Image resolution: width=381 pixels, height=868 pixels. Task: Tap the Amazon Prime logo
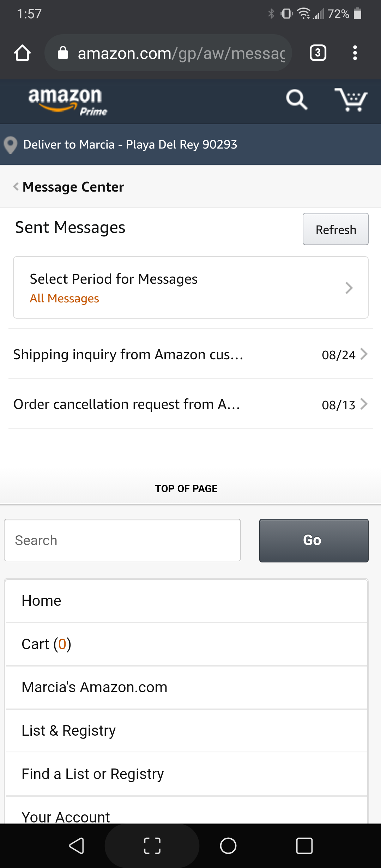(67, 101)
